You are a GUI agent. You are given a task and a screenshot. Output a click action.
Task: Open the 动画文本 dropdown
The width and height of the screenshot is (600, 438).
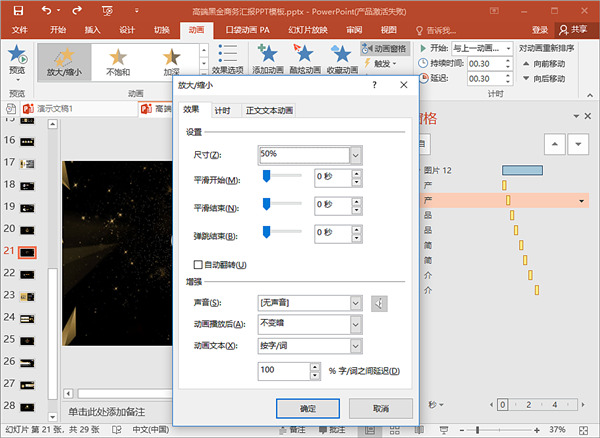point(356,346)
